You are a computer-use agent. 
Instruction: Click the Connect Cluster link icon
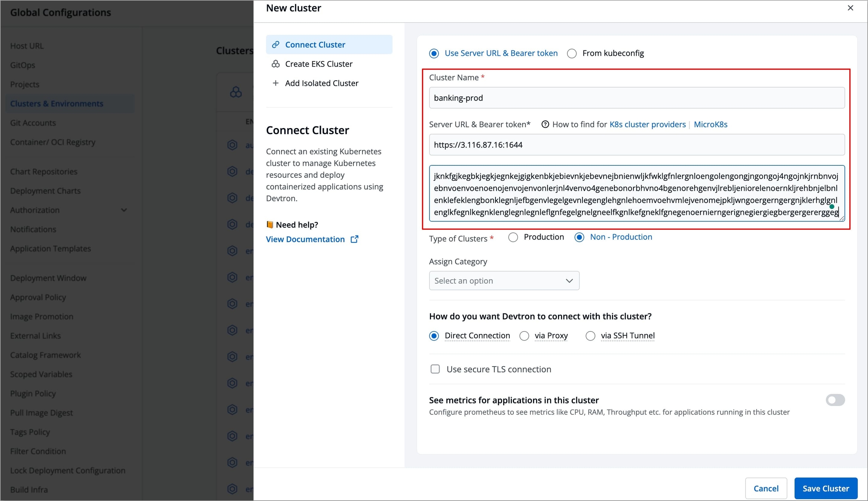[x=276, y=44]
